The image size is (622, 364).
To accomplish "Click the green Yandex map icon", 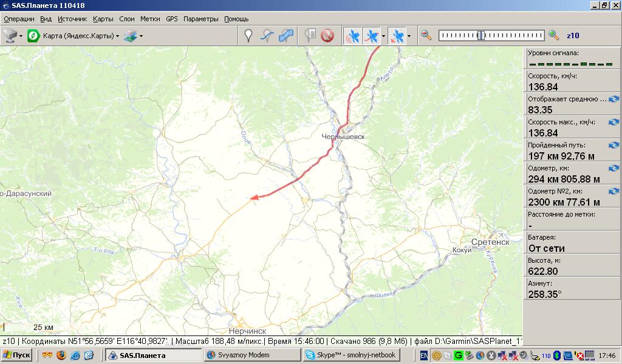I will [33, 36].
